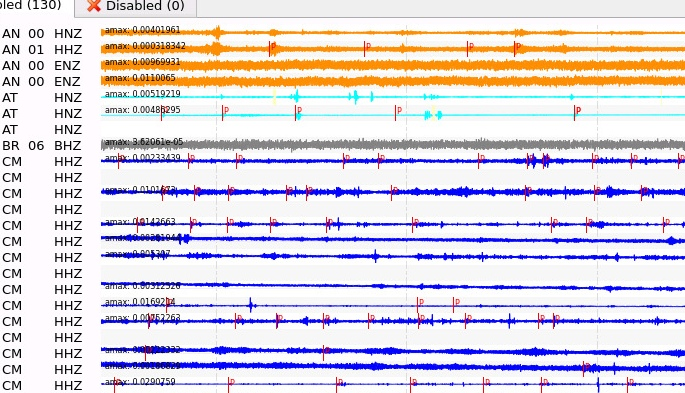Select the orange waveform with amax 0.0110065

(393, 80)
